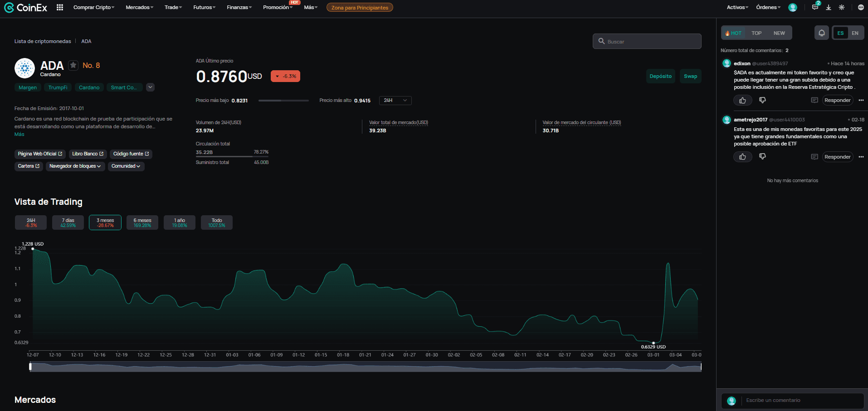Open the apps grid menu icon
The image size is (868, 411).
point(60,7)
